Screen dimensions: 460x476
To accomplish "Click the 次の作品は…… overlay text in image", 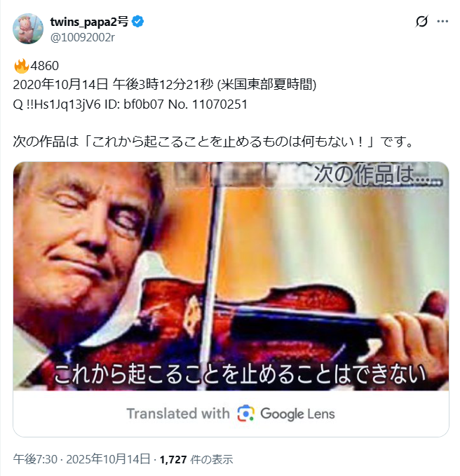I will 378,175.
